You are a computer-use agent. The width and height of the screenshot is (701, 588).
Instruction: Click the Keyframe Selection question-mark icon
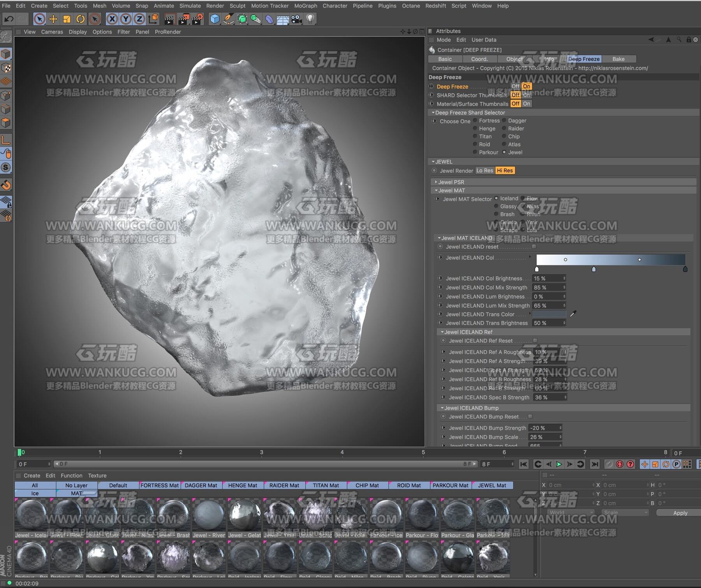coord(630,464)
